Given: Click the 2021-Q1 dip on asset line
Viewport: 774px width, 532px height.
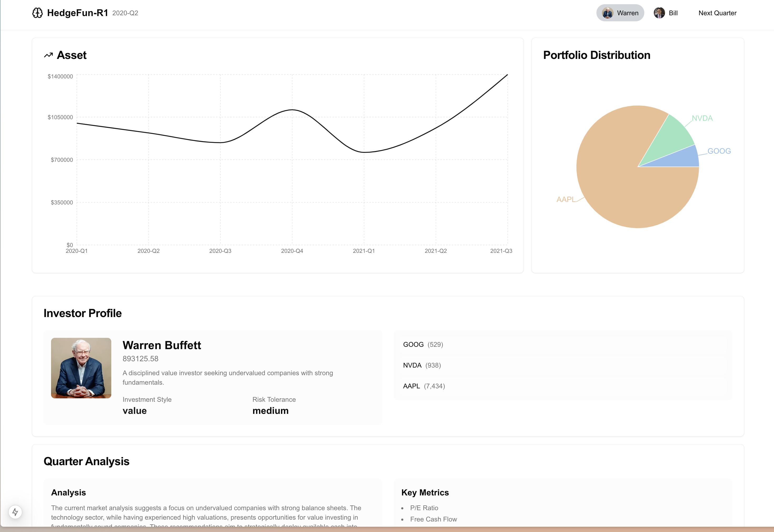Looking at the screenshot, I should tap(364, 152).
